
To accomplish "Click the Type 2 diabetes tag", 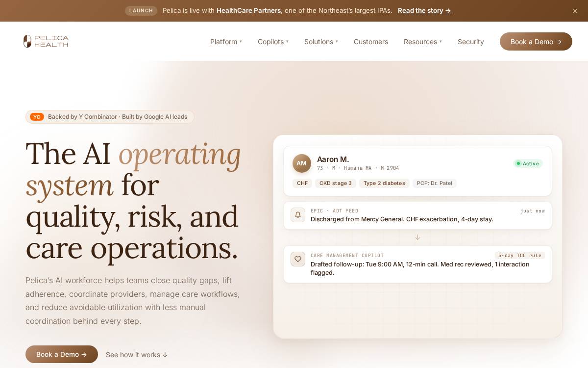I will tap(384, 183).
